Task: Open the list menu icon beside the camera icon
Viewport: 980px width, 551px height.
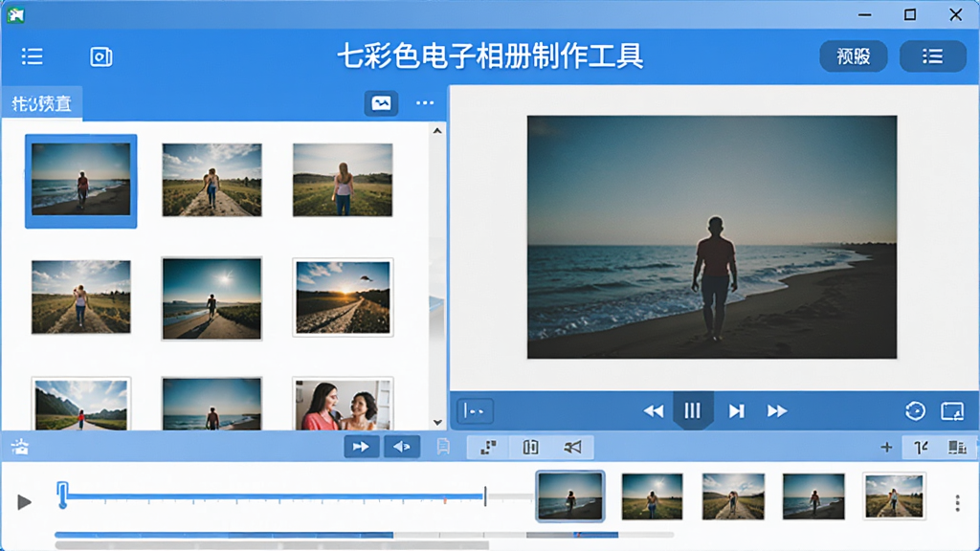Action: pos(32,56)
